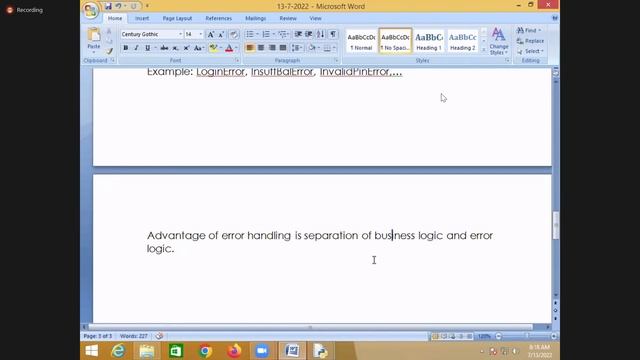This screenshot has height=360, width=640.
Task: Align text left
Action: tap(250, 48)
